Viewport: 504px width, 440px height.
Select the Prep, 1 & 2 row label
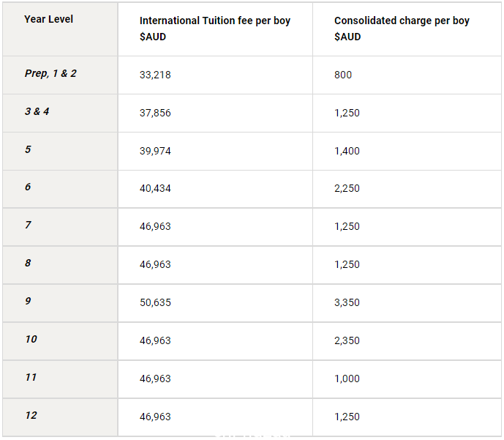(x=50, y=73)
